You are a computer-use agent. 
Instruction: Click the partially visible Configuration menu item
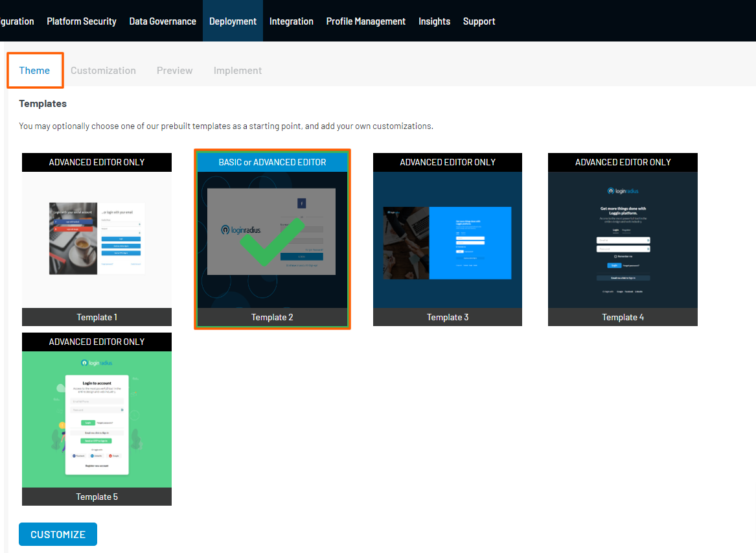(17, 21)
